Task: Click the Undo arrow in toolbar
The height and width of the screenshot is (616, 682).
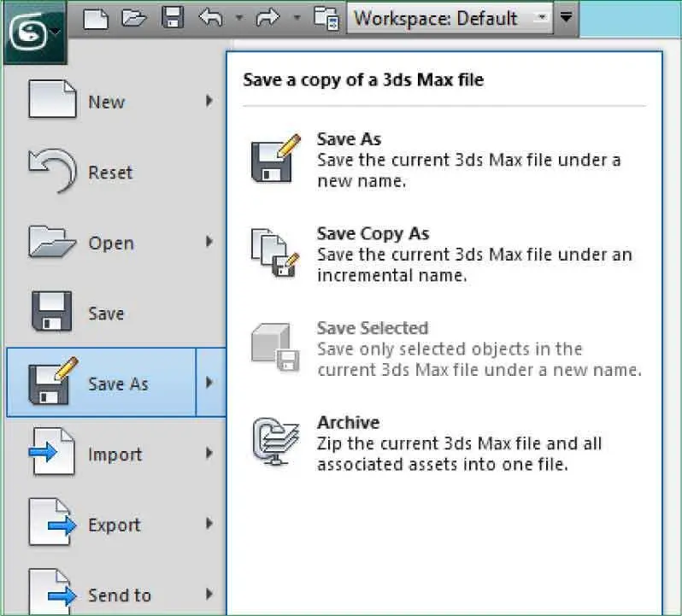Action: tap(209, 18)
